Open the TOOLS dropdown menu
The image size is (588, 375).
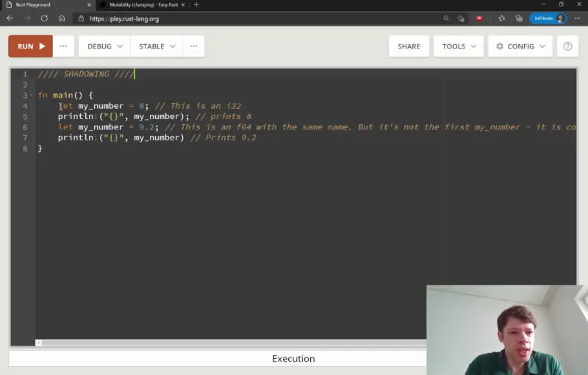click(x=459, y=46)
